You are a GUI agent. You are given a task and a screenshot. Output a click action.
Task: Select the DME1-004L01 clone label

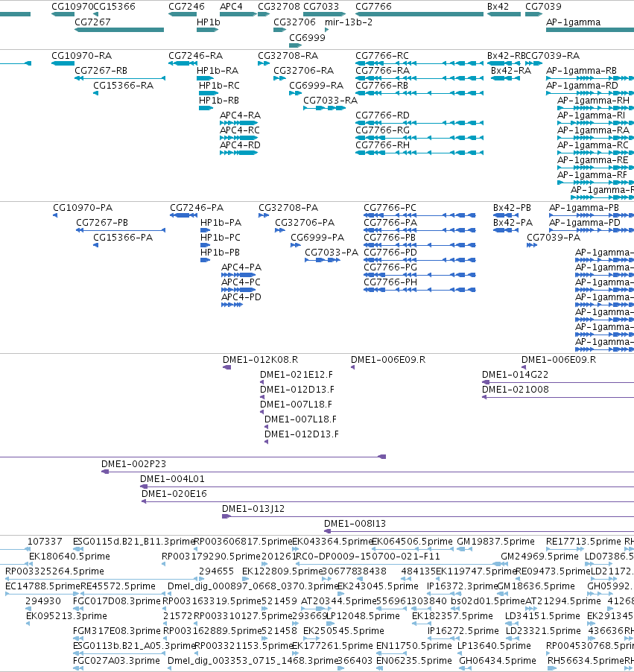tap(172, 479)
